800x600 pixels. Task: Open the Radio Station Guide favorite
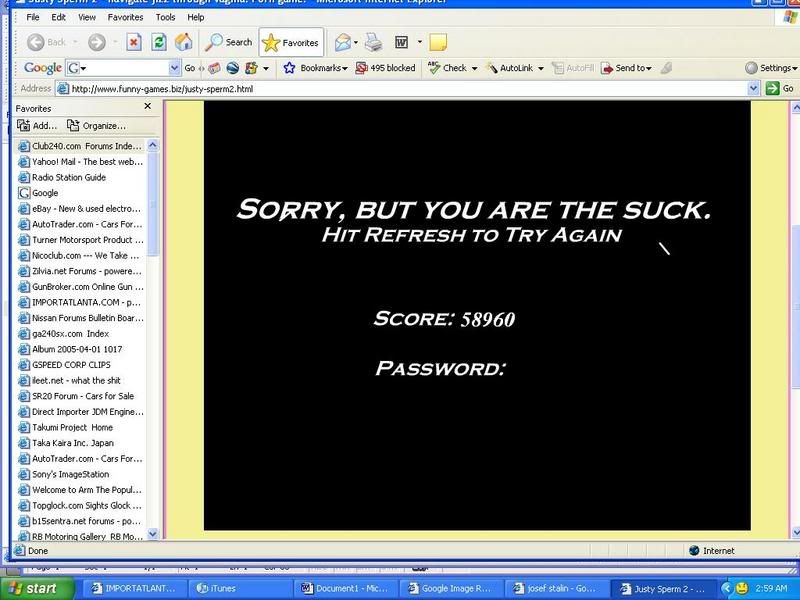(68, 177)
